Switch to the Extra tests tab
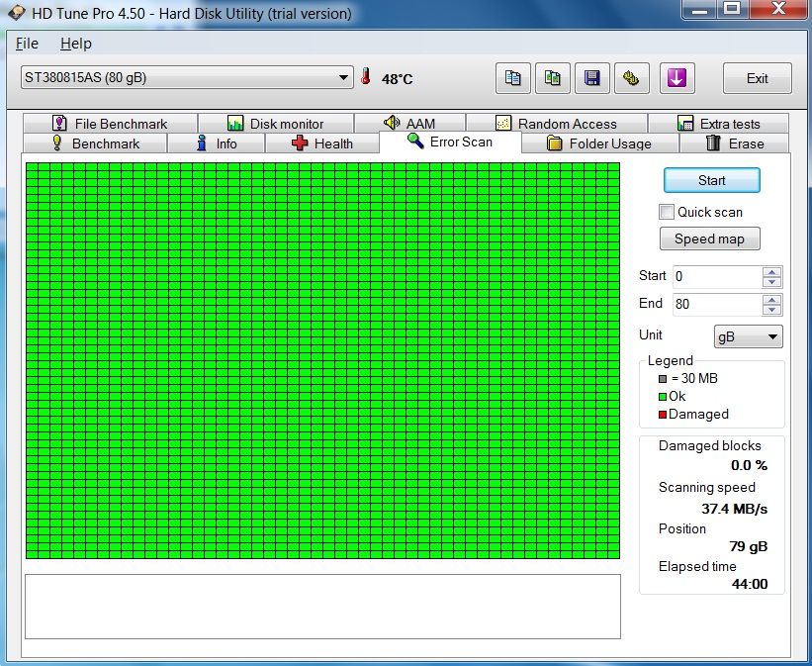Image resolution: width=812 pixels, height=666 pixels. pos(719,124)
